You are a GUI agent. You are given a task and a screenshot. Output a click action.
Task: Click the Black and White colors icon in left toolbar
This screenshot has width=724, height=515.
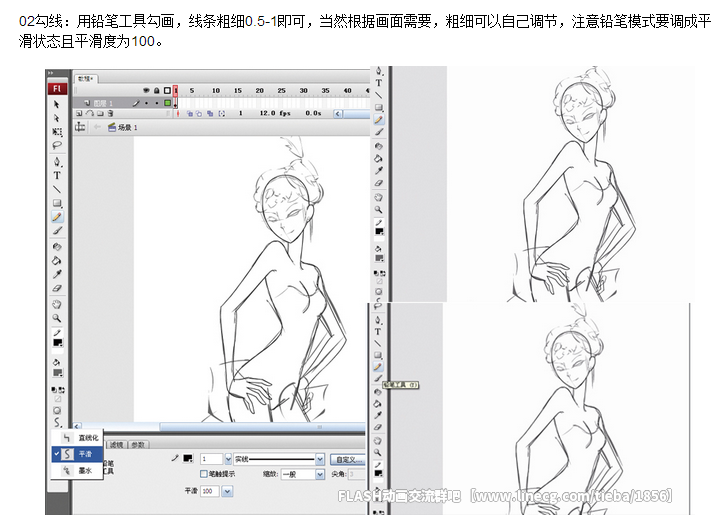[54, 390]
